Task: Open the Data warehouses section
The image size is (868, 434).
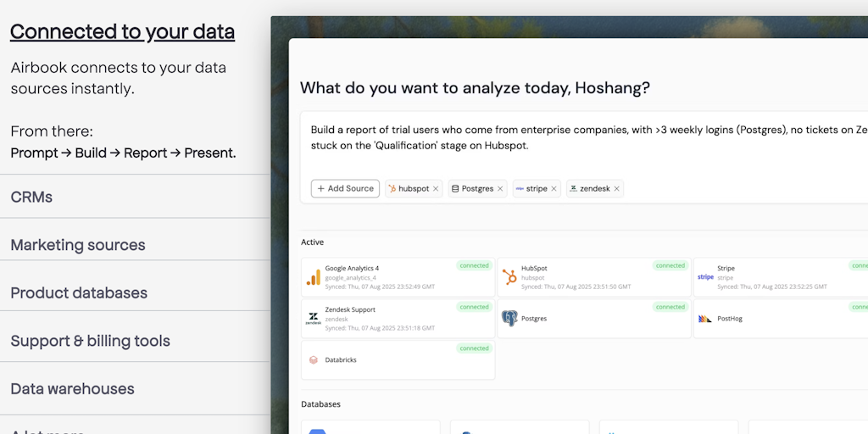Action: (x=135, y=388)
